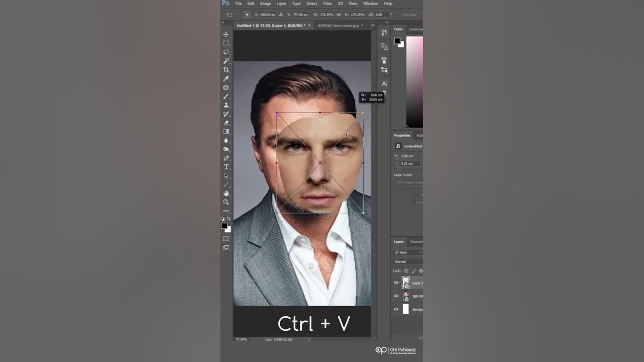Select the Eyedropper tool
The height and width of the screenshot is (362, 644).
[226, 78]
